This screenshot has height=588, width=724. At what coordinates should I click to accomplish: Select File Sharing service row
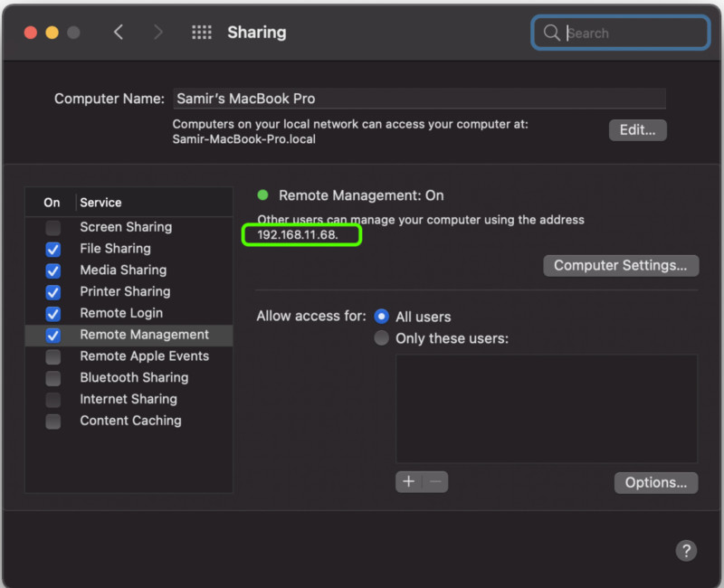click(129, 249)
